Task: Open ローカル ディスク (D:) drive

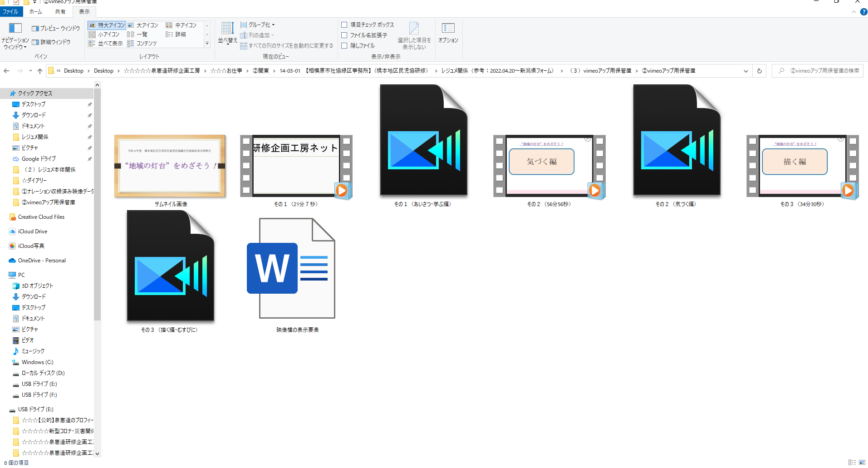Action: (43, 373)
